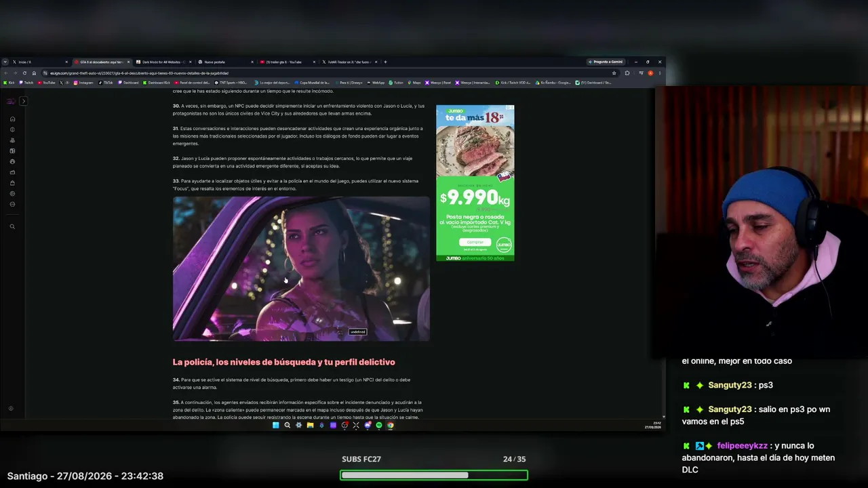Click the police section heading
This screenshot has width=868, height=488.
pyautogui.click(x=283, y=362)
